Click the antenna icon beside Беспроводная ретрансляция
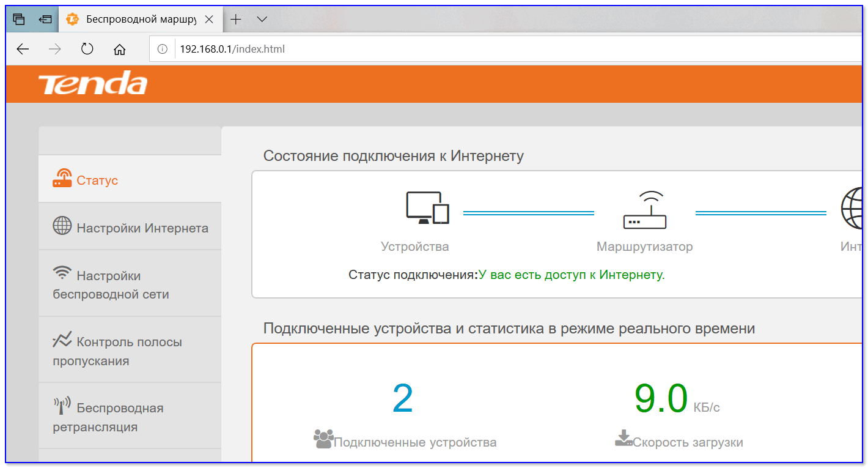 pos(62,406)
